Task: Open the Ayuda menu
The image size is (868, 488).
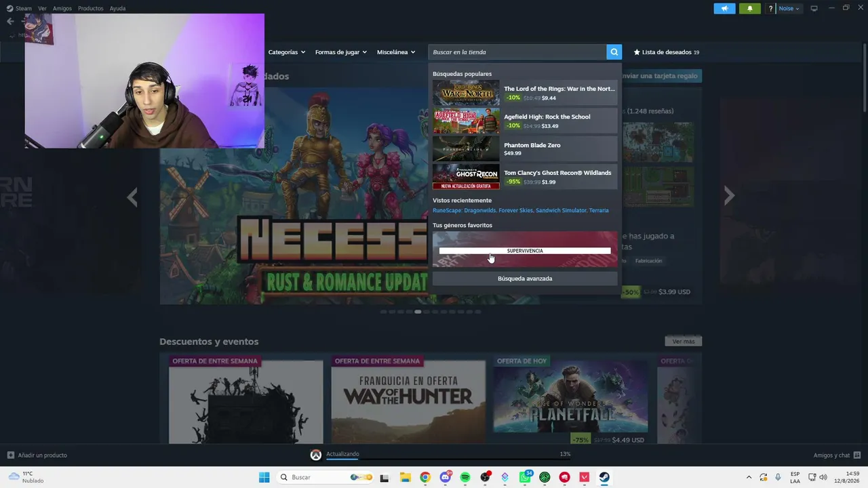Action: pyautogui.click(x=117, y=8)
